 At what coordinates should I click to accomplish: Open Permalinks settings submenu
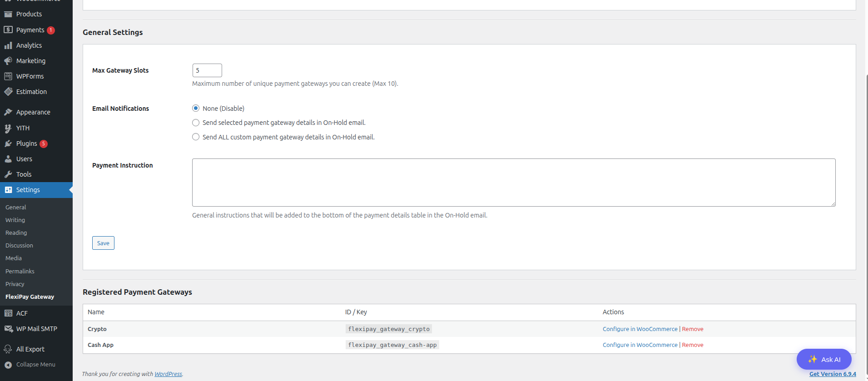point(20,271)
